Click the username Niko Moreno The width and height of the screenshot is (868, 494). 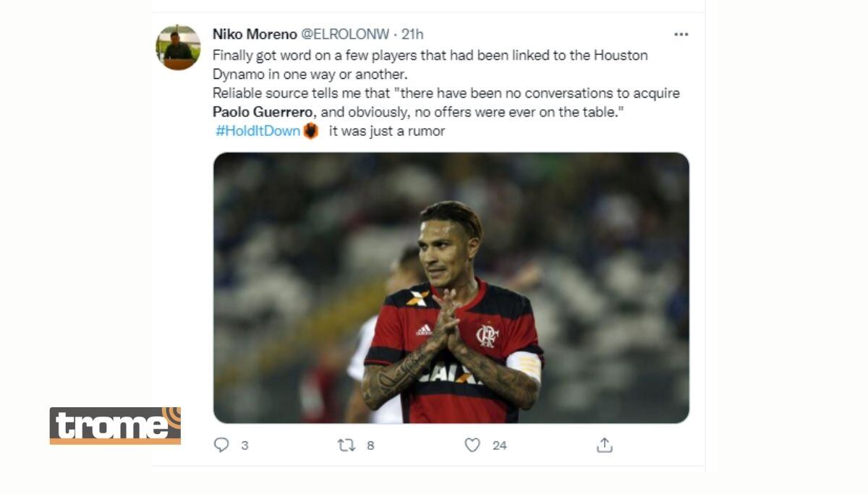[253, 33]
